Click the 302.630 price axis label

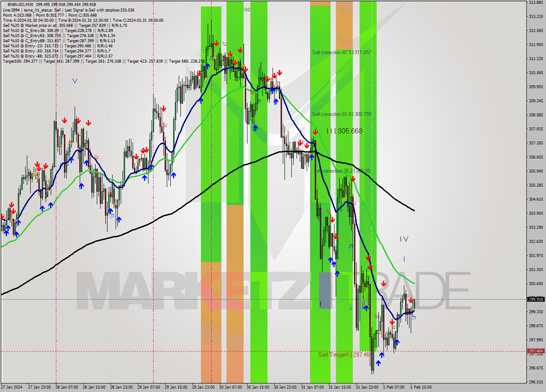coord(536,241)
